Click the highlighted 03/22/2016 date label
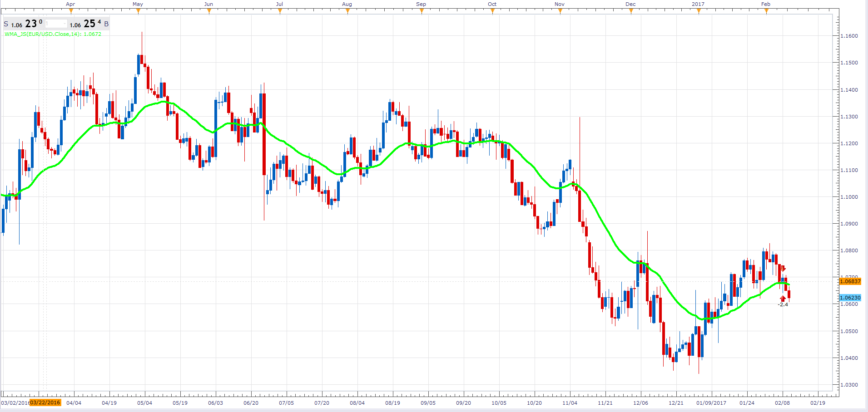 coord(45,402)
